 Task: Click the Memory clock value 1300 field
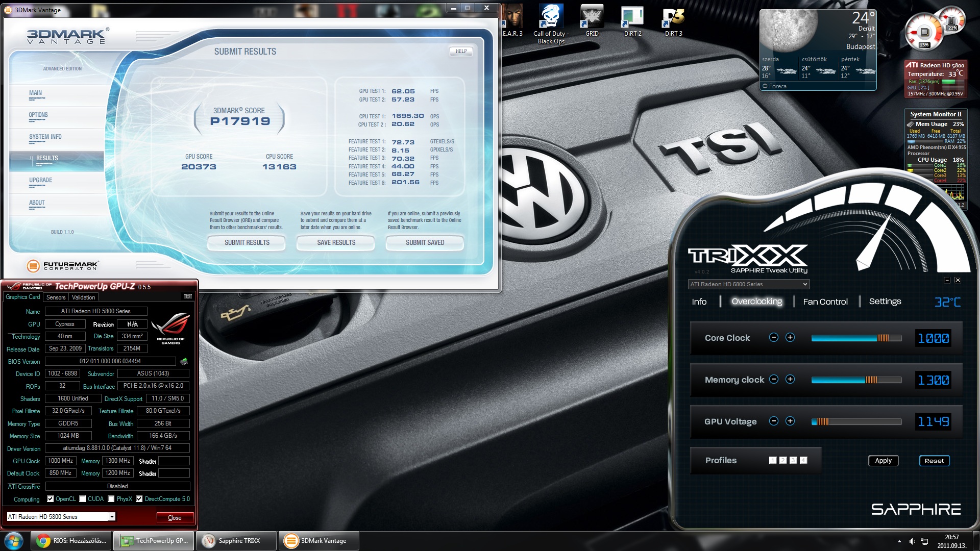pos(933,380)
